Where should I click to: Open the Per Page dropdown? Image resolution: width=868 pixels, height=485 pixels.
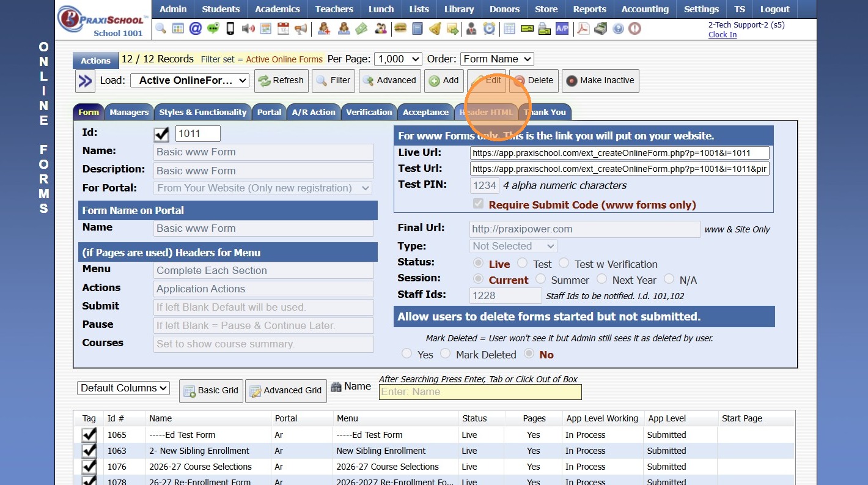point(398,59)
